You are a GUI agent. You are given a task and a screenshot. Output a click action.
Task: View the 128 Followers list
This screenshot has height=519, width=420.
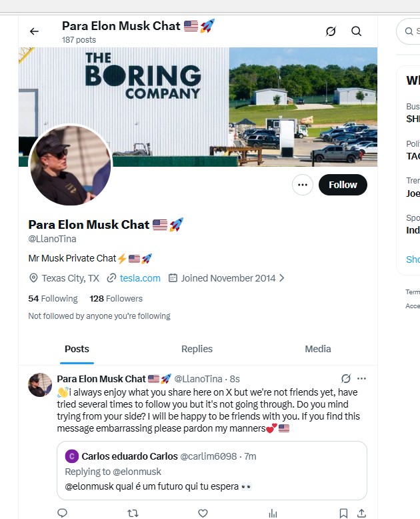(x=116, y=298)
